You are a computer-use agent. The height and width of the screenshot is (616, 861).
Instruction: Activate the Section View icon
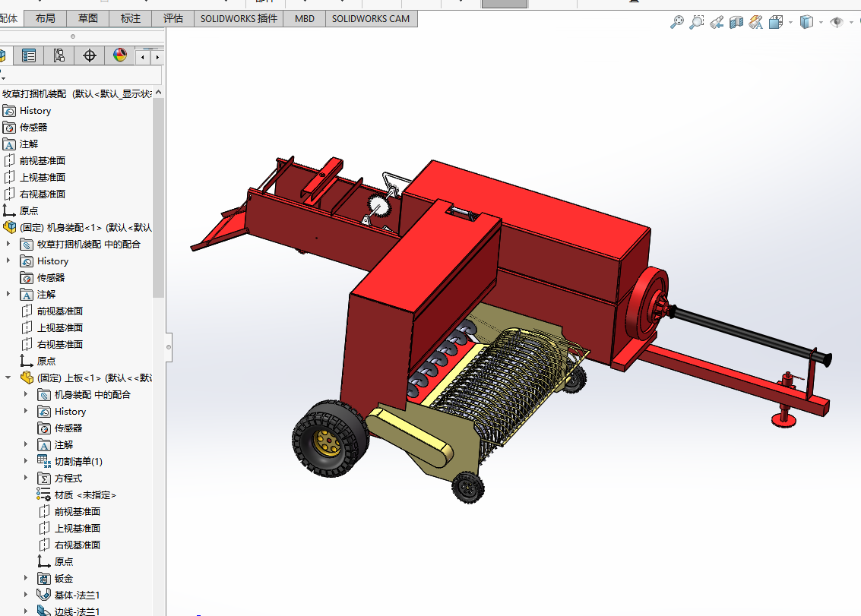736,22
